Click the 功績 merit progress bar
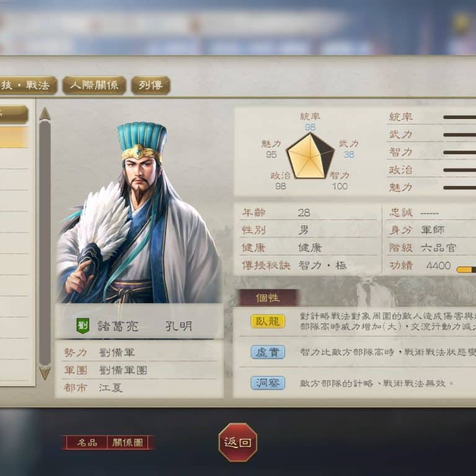Image resolution: width=476 pixels, height=476 pixels. pos(466,270)
